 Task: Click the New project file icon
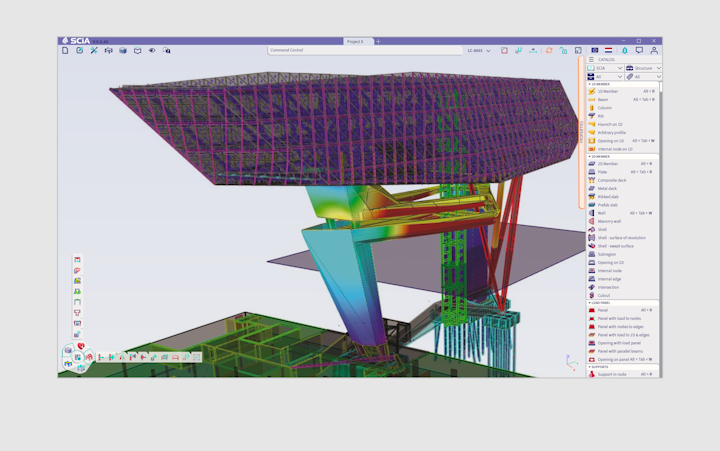point(66,50)
